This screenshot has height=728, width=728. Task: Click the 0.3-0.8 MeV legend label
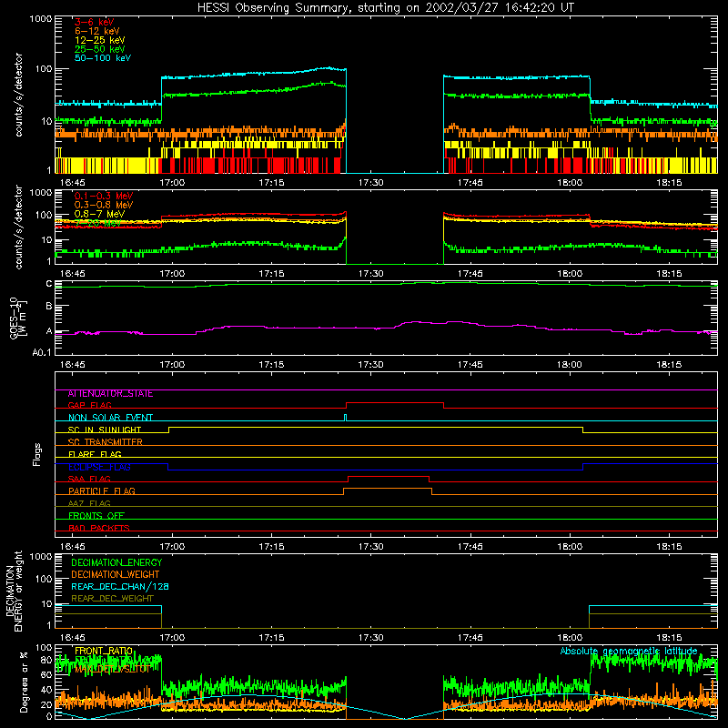[x=104, y=206]
